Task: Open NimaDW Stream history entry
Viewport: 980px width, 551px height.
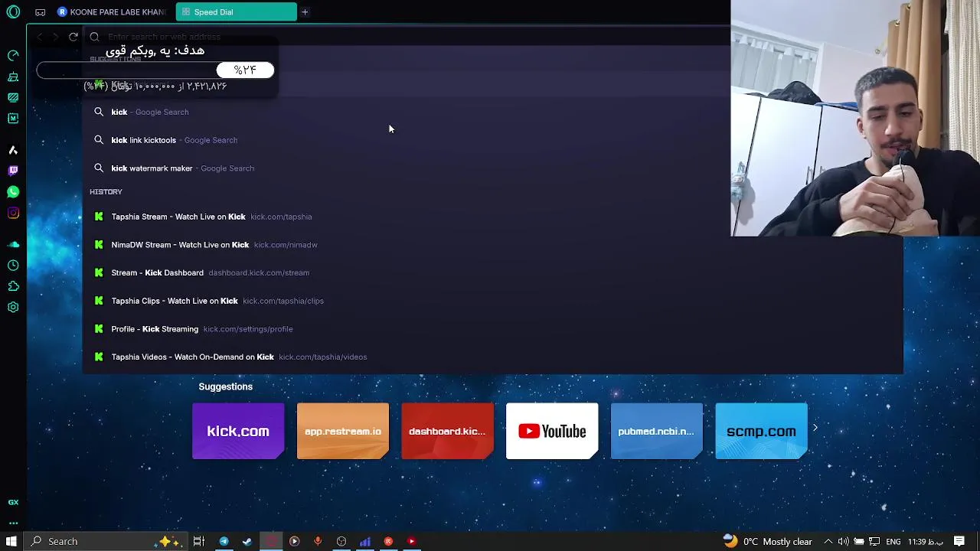Action: click(492, 245)
